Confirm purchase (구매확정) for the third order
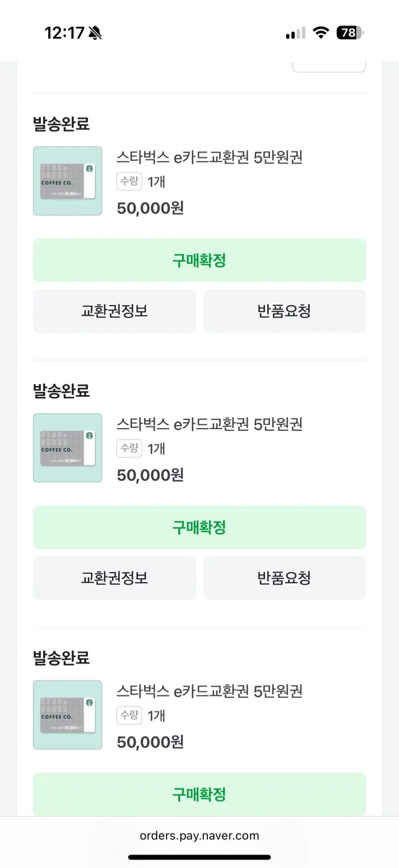 pyautogui.click(x=199, y=794)
